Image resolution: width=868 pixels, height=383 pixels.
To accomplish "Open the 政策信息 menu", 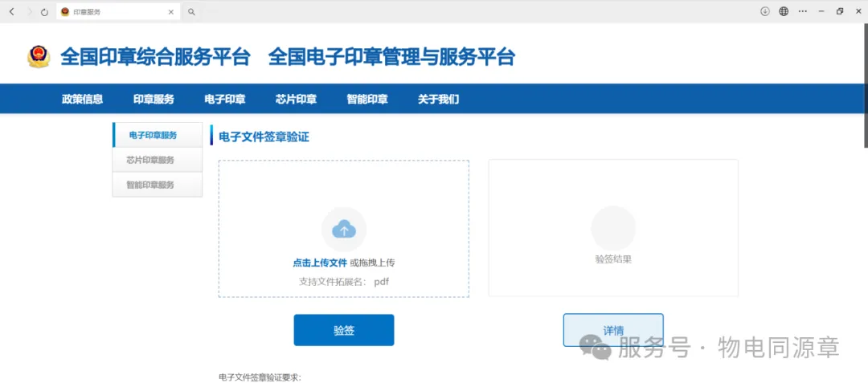I will pyautogui.click(x=83, y=100).
